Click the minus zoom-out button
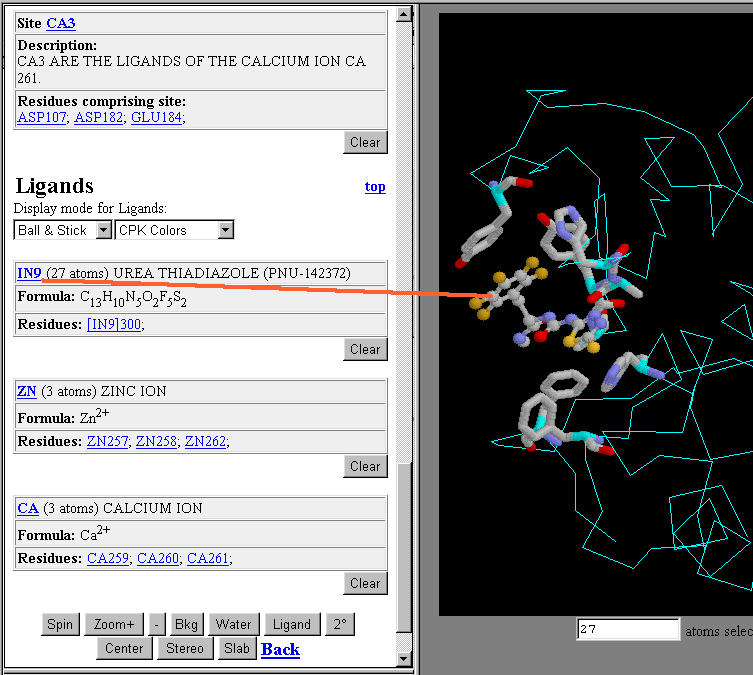Screen dimensions: 753x675 pyautogui.click(x=155, y=625)
